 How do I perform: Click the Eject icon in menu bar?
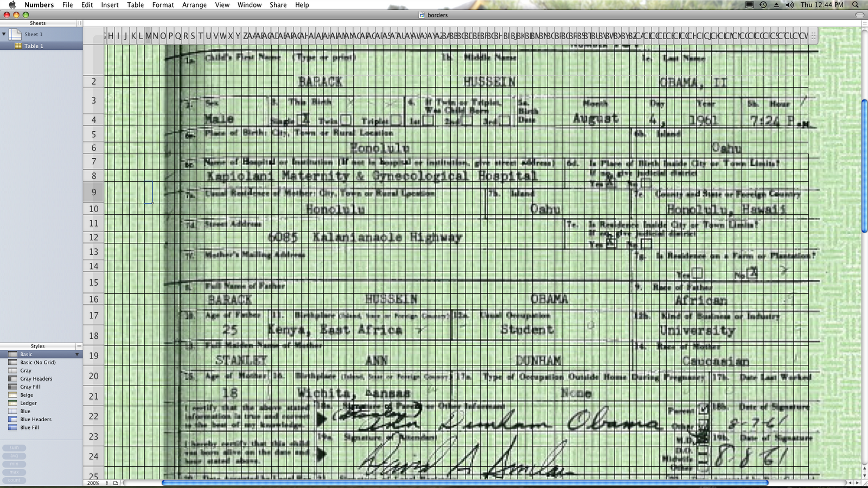pos(776,5)
